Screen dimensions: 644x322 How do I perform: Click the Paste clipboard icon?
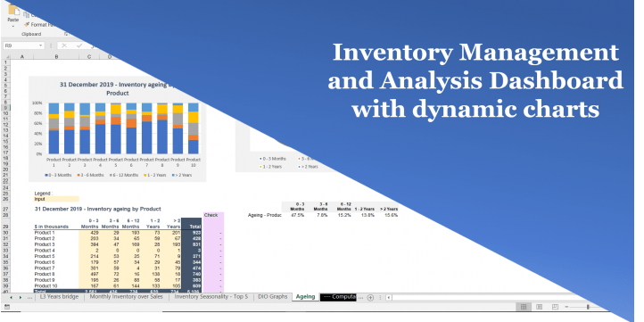13,10
